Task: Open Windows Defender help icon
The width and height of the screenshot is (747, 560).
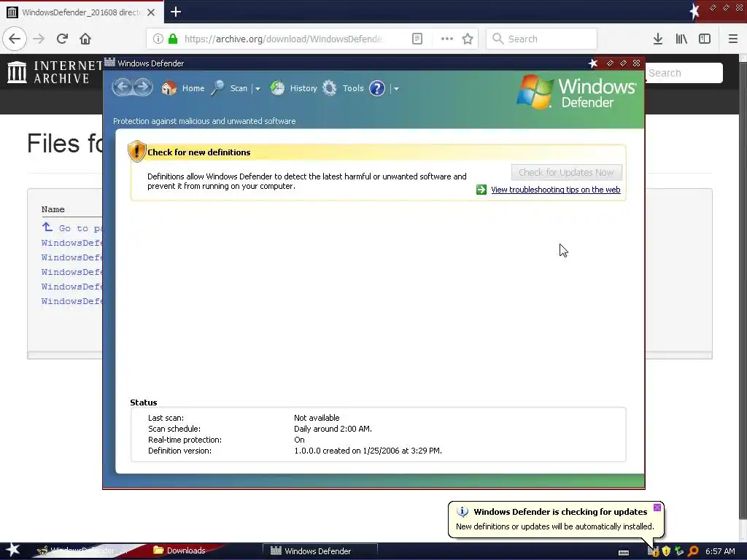Action: [377, 88]
